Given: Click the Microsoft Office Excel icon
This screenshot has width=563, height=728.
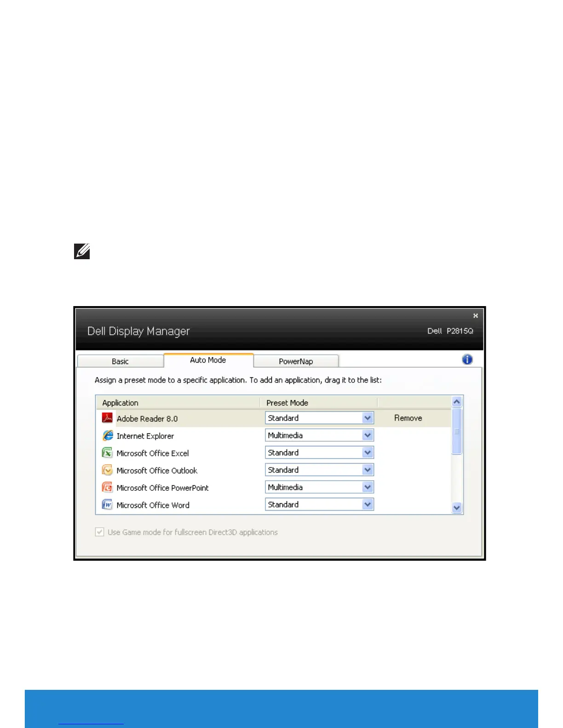Looking at the screenshot, I should (107, 453).
